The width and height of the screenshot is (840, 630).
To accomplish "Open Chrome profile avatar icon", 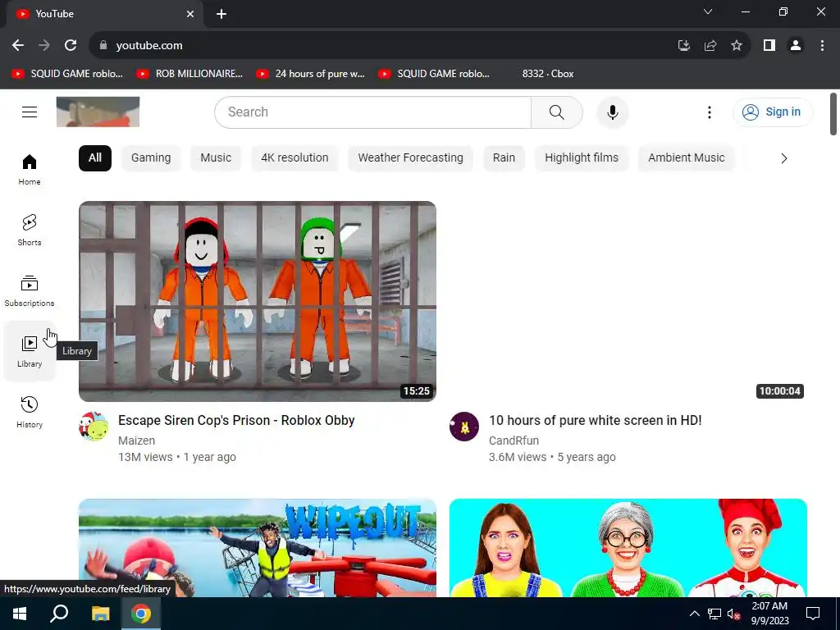I will pyautogui.click(x=796, y=46).
